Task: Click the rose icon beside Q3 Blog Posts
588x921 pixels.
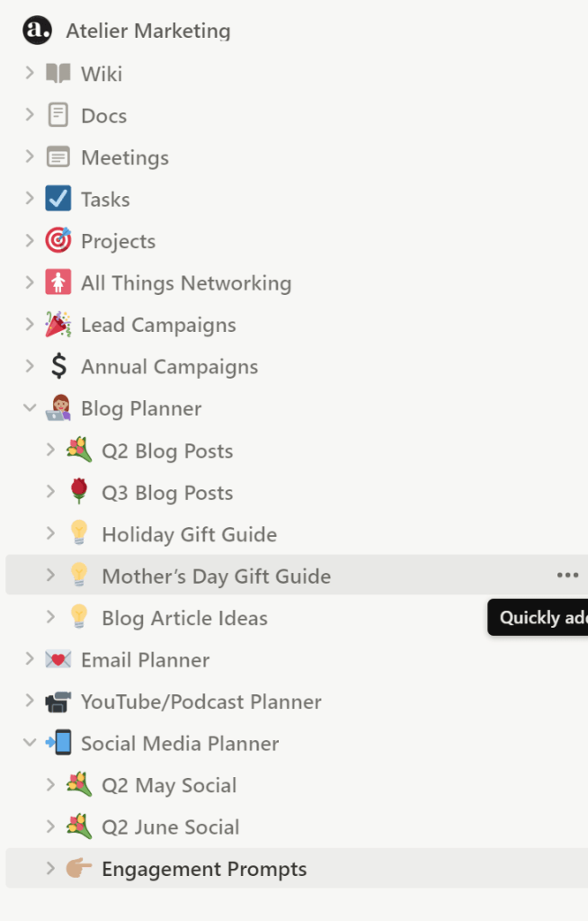Action: pos(79,492)
